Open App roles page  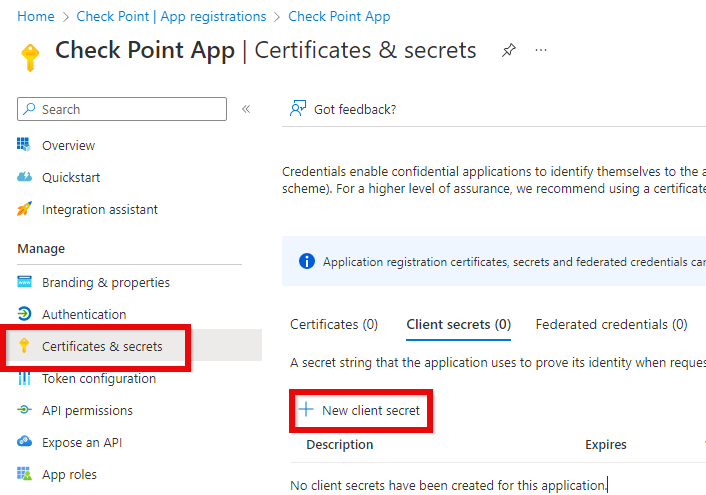click(x=69, y=474)
